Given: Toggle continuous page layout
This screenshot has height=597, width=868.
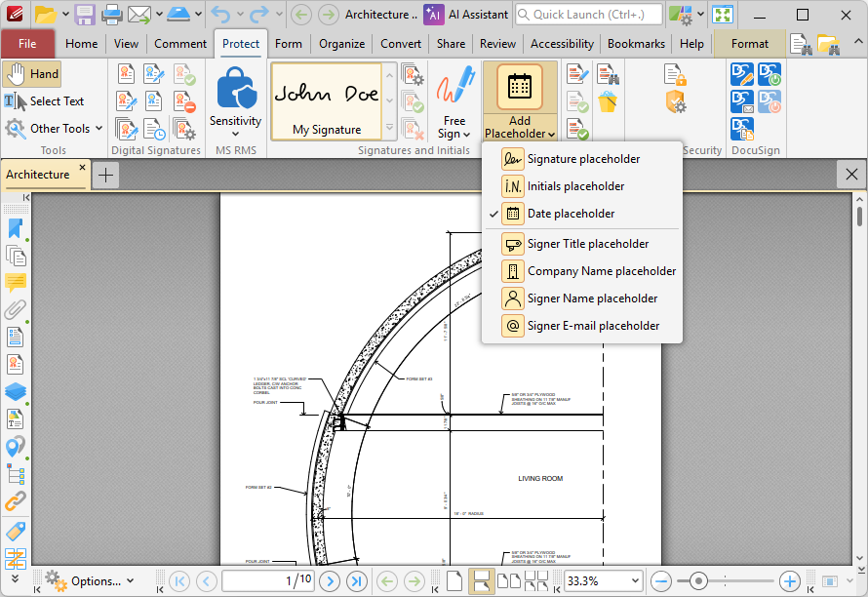Looking at the screenshot, I should point(481,581).
